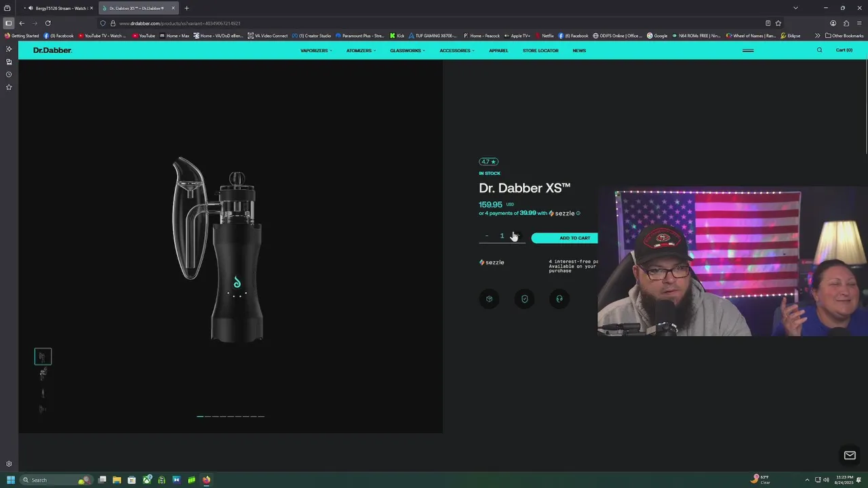Image resolution: width=868 pixels, height=488 pixels.
Task: Click the Add to Cart button
Action: (x=564, y=238)
